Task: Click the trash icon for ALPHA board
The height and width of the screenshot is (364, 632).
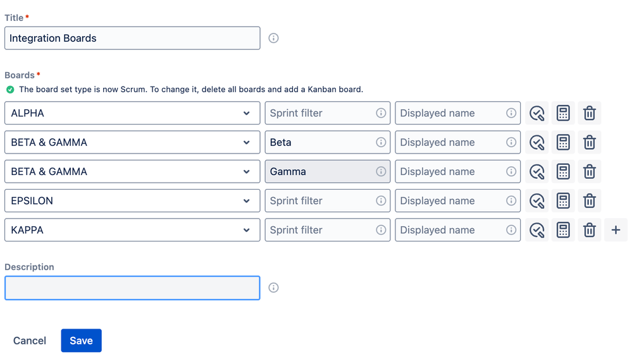Action: coord(589,113)
